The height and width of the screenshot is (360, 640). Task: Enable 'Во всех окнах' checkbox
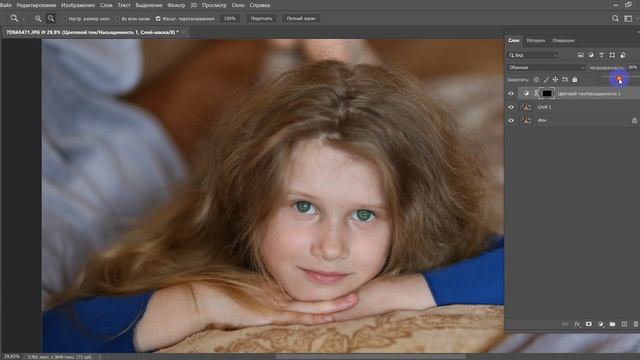coord(117,19)
